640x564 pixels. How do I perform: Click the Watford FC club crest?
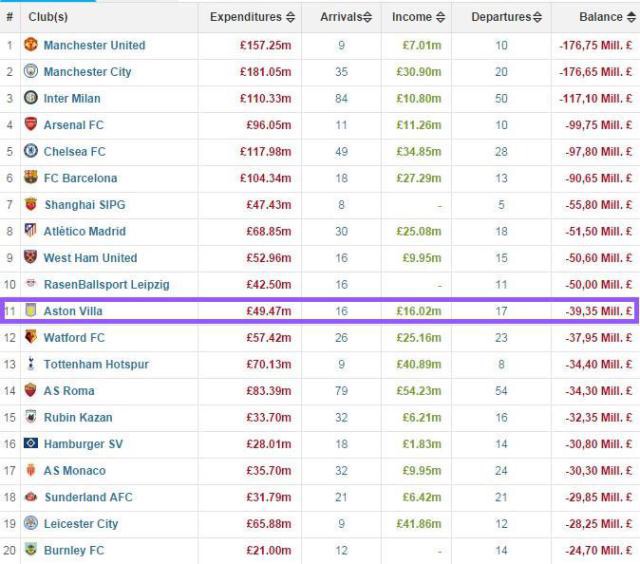pyautogui.click(x=30, y=338)
